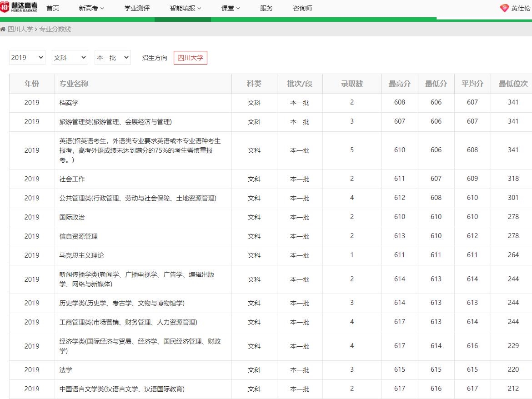532x399 pixels.
Task: Click average score 616 in 经济学类 row
Action: click(x=472, y=346)
